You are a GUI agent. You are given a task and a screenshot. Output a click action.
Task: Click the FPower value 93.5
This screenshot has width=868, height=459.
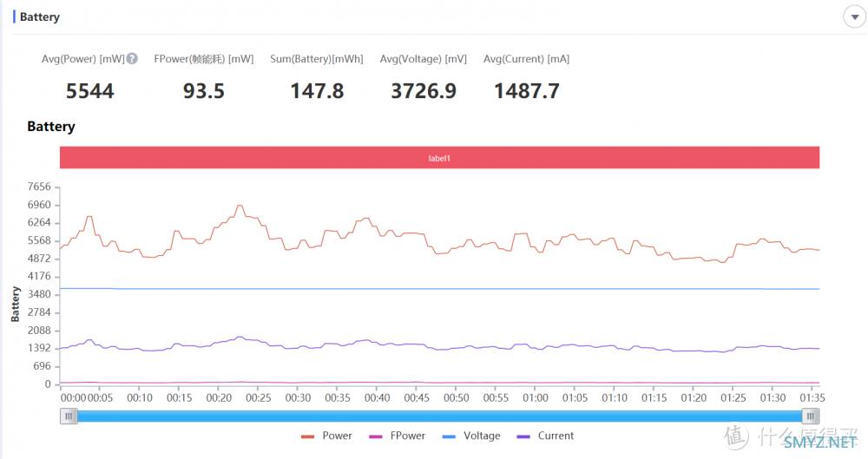[x=204, y=91]
